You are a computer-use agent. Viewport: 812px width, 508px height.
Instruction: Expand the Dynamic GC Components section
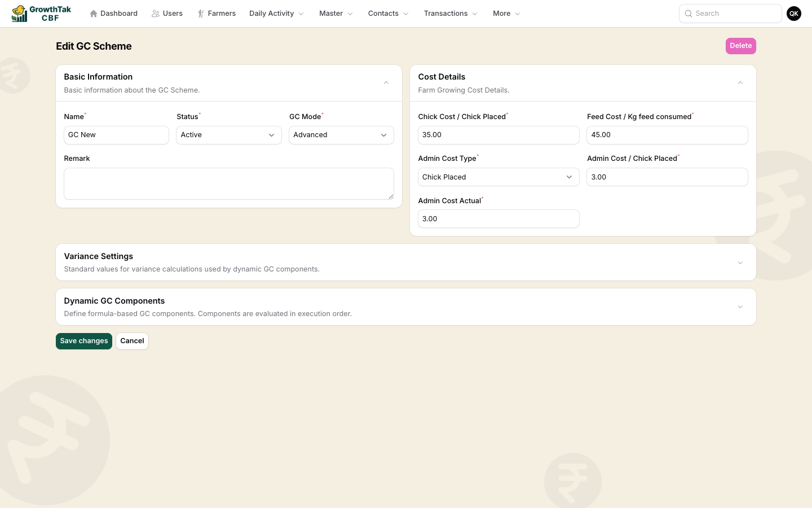pos(740,307)
